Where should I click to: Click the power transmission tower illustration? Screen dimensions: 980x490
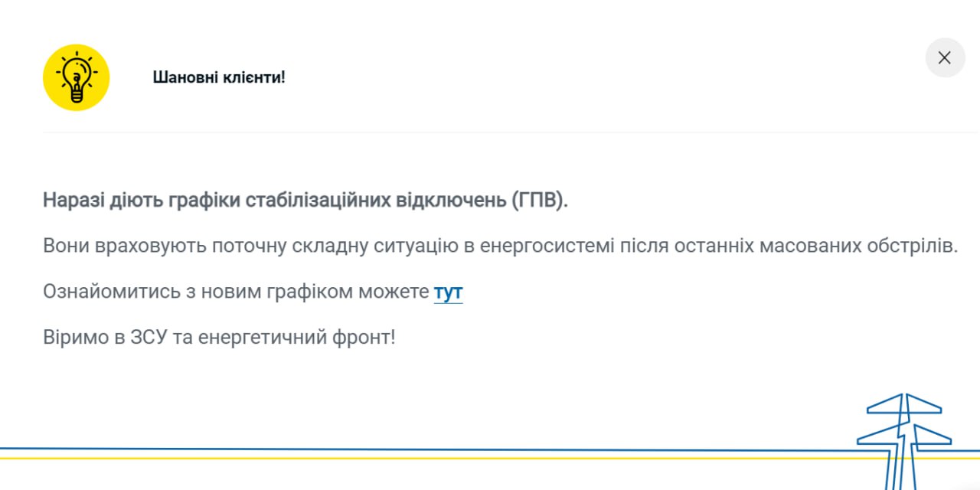click(903, 436)
